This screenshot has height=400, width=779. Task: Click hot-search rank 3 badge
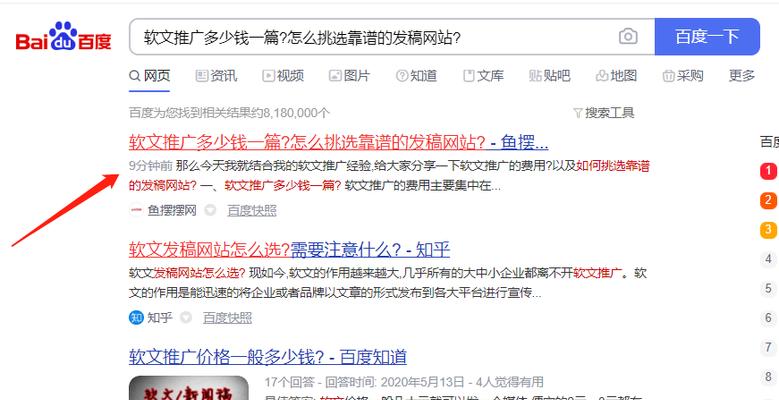(769, 230)
